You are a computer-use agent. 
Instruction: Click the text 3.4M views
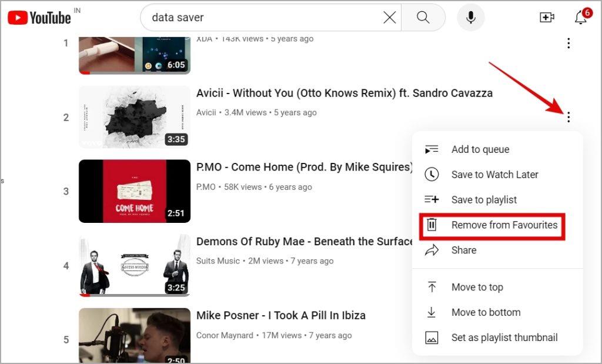pos(245,112)
